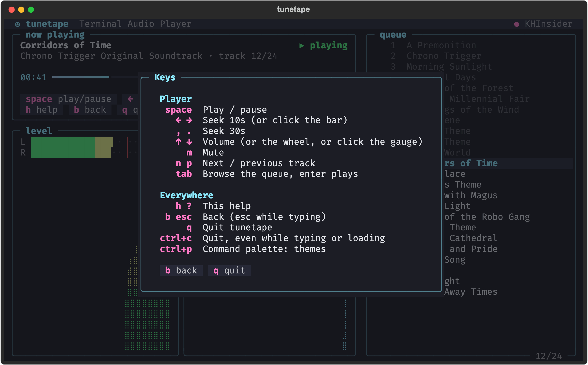Screen dimensions: 588x365
Task: Click the 'ctrl+p Command palette' help row
Action: (x=243, y=249)
